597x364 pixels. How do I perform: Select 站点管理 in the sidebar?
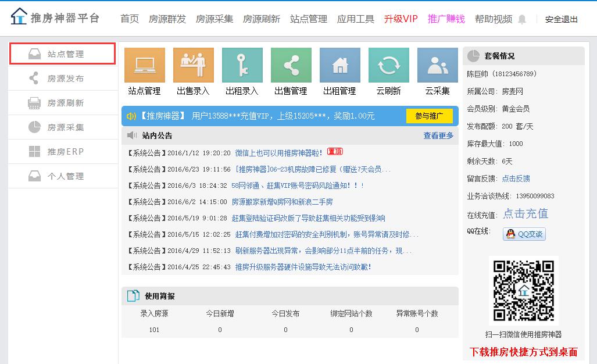click(62, 53)
